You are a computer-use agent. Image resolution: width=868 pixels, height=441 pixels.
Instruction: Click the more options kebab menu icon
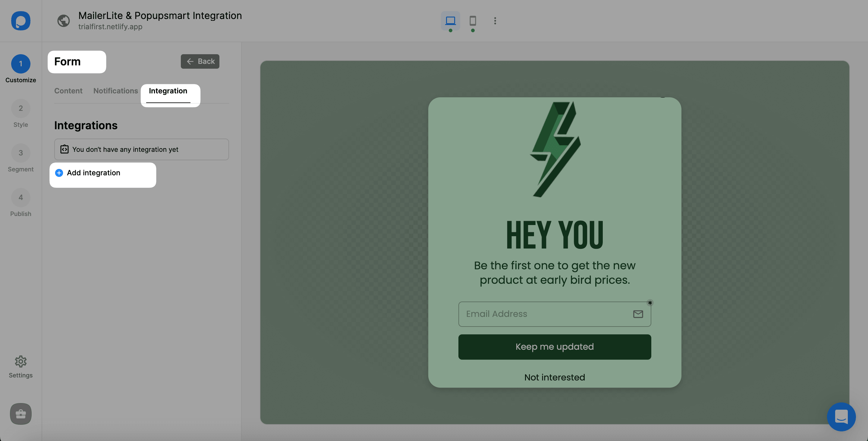click(495, 21)
